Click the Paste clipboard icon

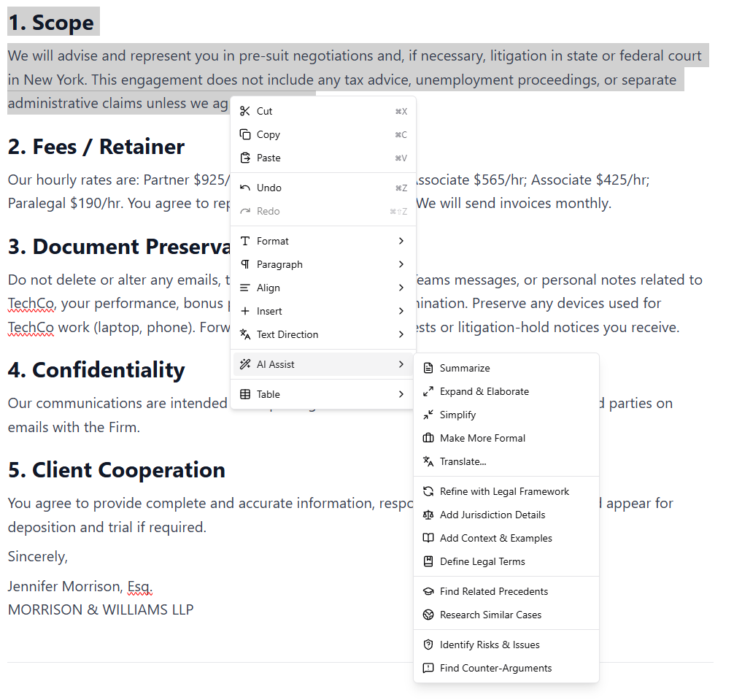click(x=244, y=158)
